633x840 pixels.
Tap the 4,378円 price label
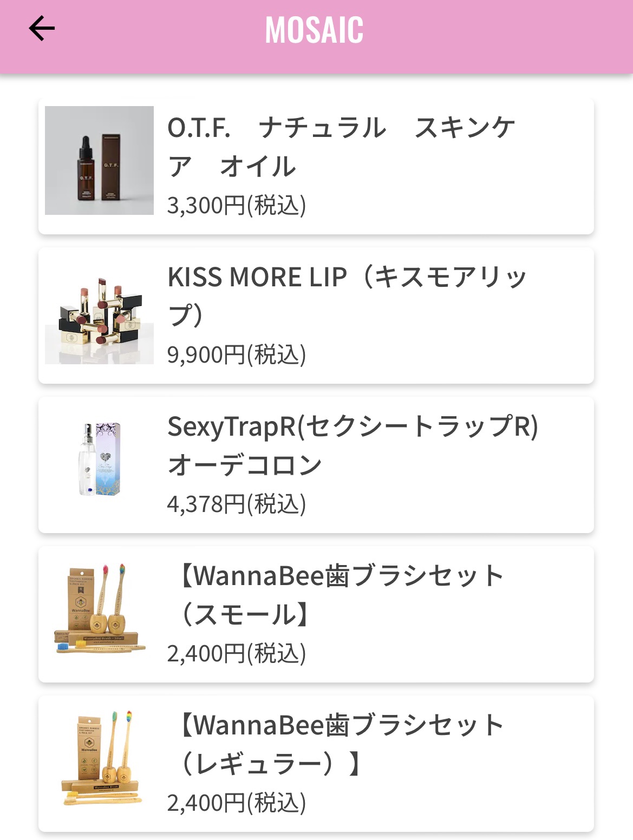(x=237, y=504)
